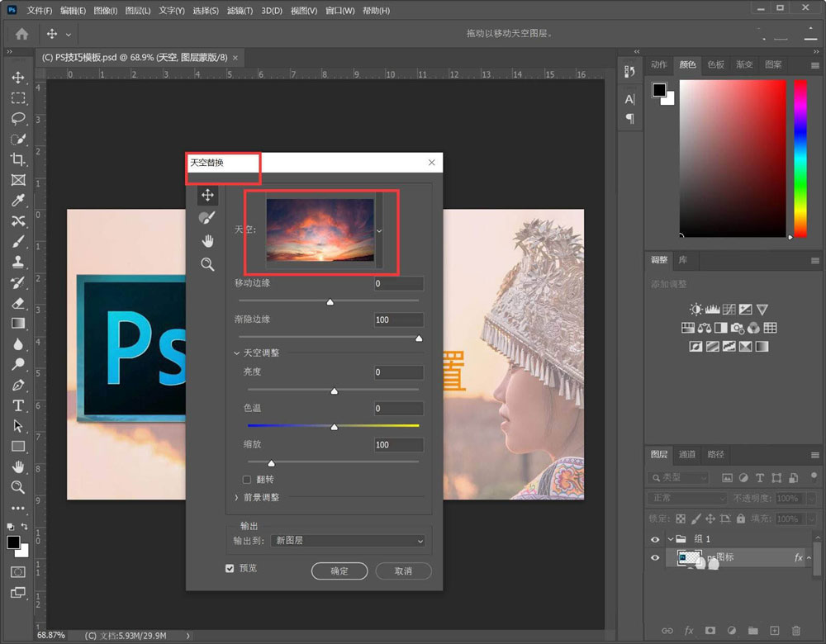Image resolution: width=826 pixels, height=644 pixels.
Task: Open the 渐变 tab
Action: [x=744, y=64]
